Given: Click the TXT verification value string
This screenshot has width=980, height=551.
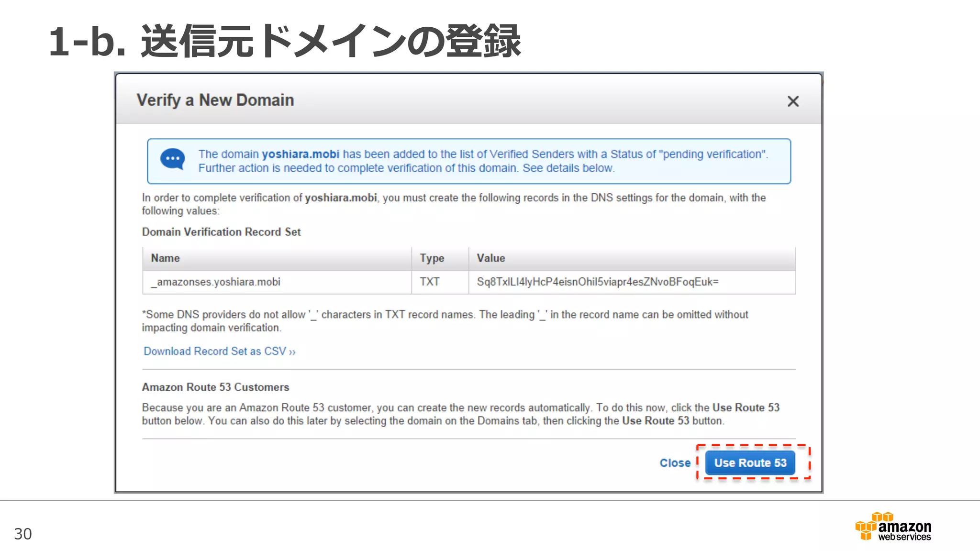Looking at the screenshot, I should 597,282.
